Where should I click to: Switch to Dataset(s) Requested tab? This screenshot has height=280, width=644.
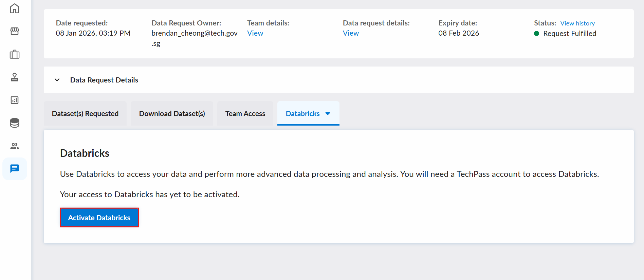[85, 113]
